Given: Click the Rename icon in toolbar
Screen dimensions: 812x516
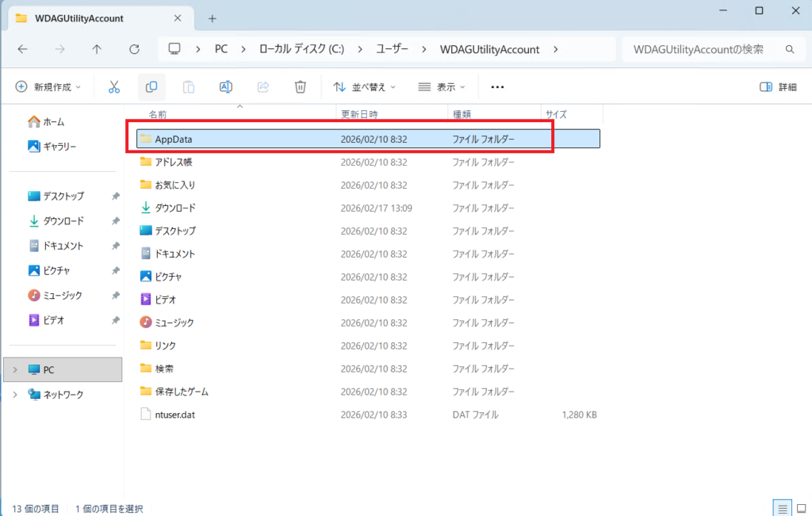Looking at the screenshot, I should [226, 86].
